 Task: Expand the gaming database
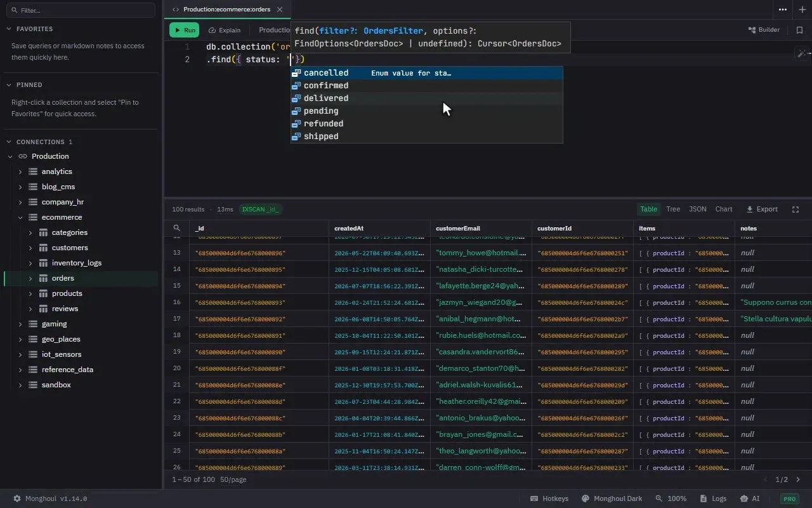(x=20, y=324)
